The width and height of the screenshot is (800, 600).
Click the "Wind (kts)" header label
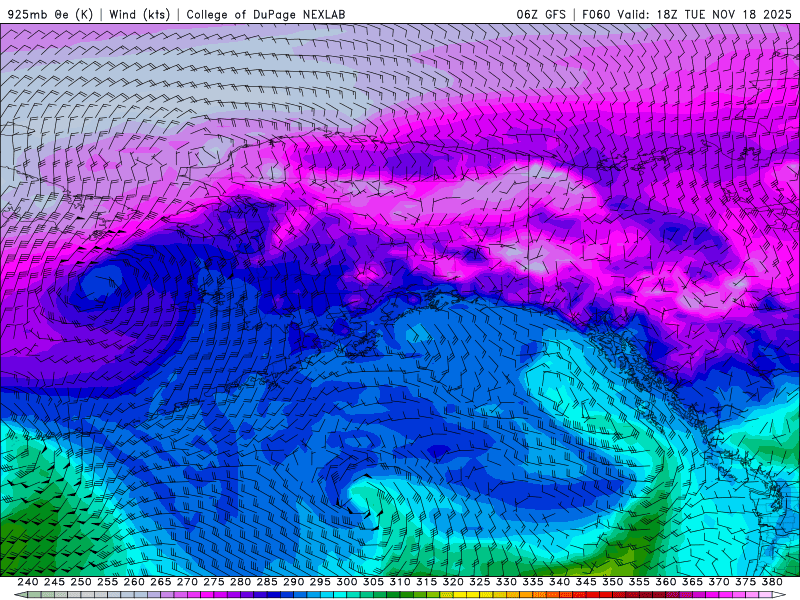tap(139, 14)
